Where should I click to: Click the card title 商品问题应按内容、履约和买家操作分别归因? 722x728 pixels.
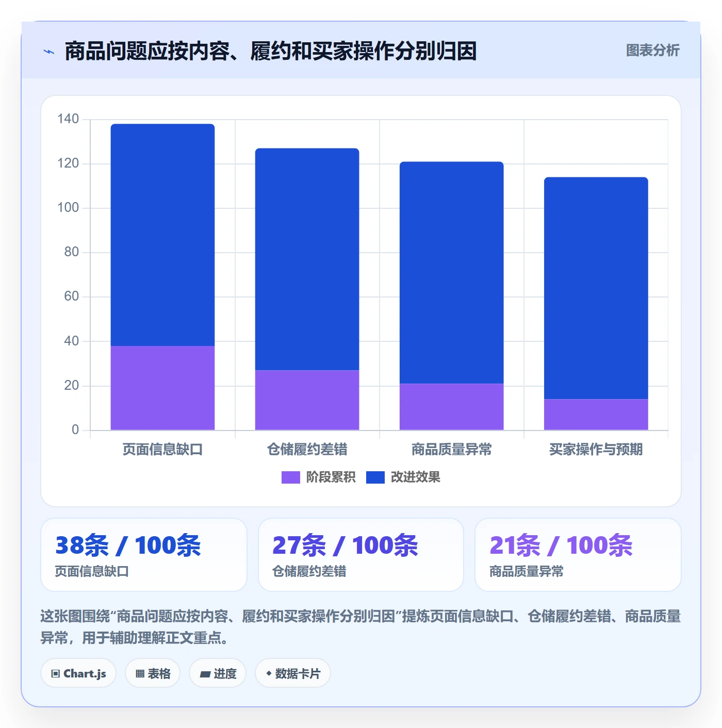[x=271, y=52]
